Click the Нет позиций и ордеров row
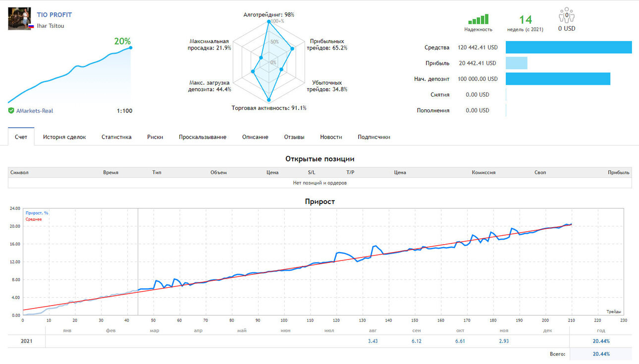 coord(320,183)
